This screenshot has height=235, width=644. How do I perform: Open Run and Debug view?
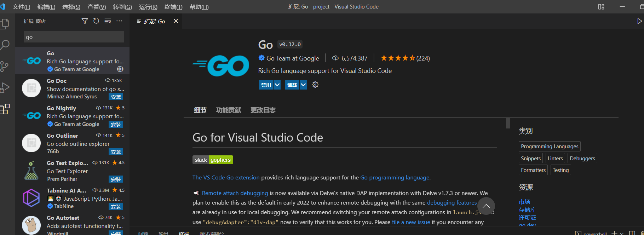tap(5, 87)
